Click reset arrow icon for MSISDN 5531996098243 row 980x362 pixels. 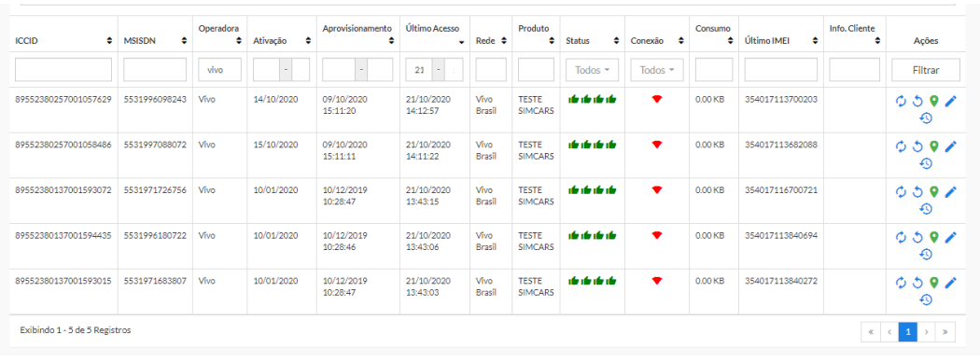[x=917, y=102]
